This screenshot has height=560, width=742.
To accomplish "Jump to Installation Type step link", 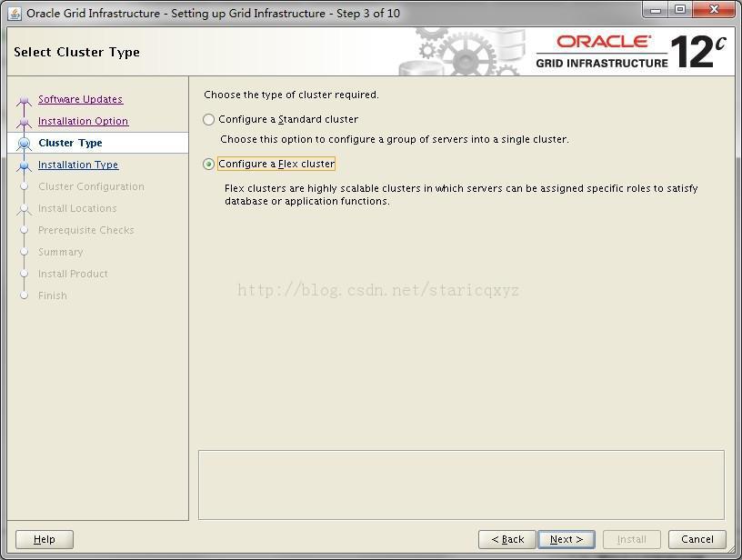I will pos(78,165).
